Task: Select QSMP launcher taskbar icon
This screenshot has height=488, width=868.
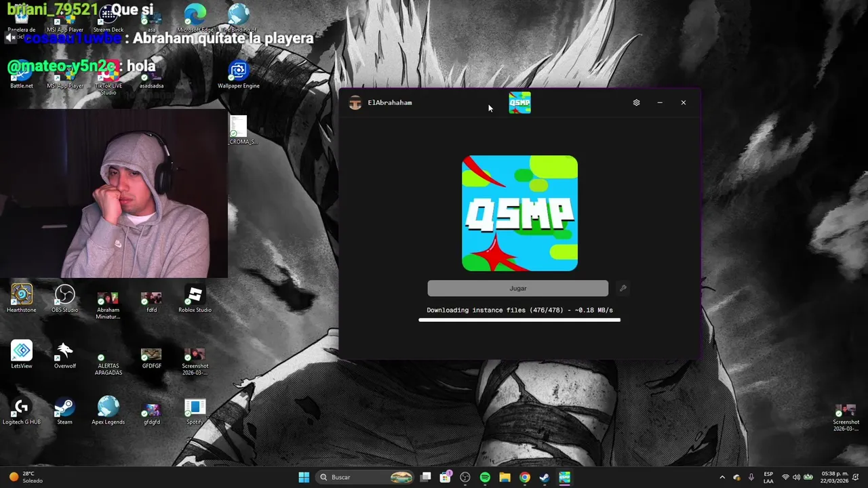Action: coord(564,477)
